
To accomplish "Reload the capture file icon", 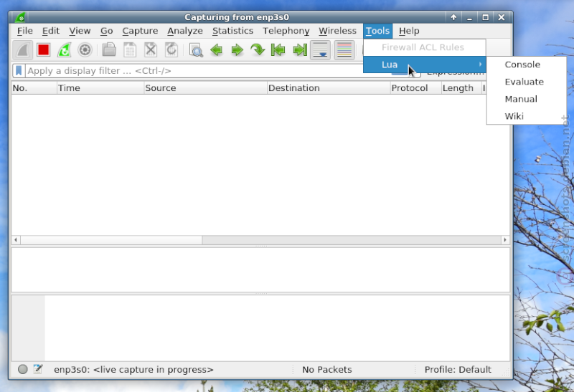I will [x=171, y=49].
